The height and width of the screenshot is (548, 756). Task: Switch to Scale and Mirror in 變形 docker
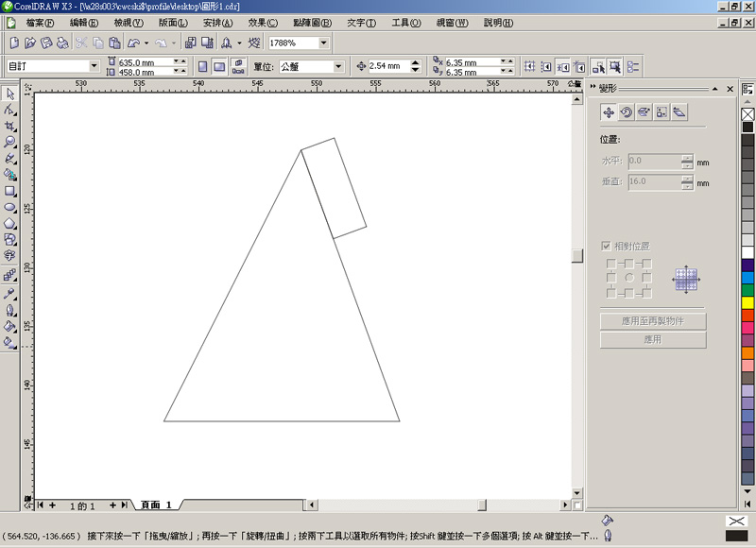(644, 112)
